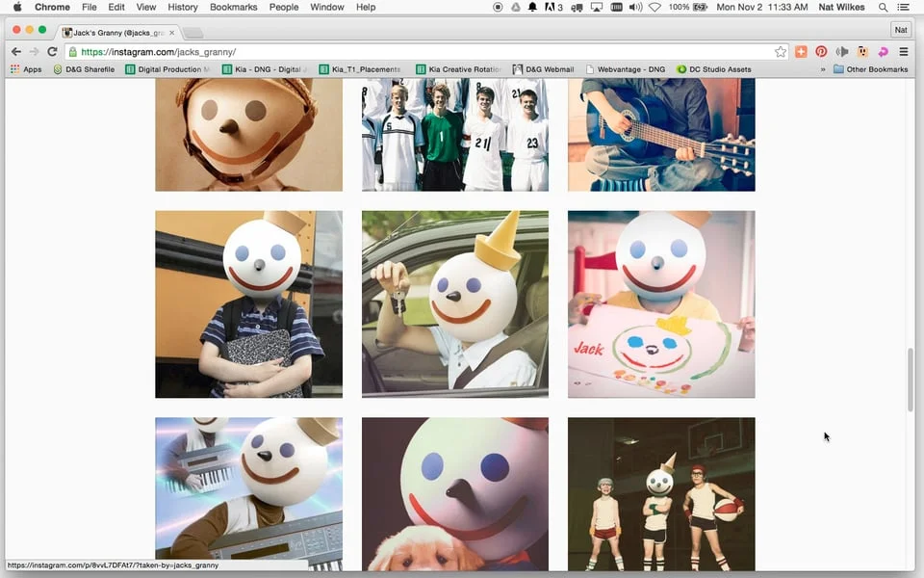The image size is (924, 578).
Task: Click the pink arrow extension icon
Action: [883, 52]
